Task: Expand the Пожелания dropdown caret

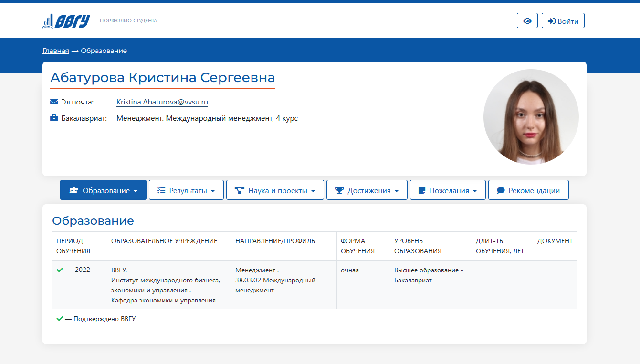Action: tap(475, 191)
